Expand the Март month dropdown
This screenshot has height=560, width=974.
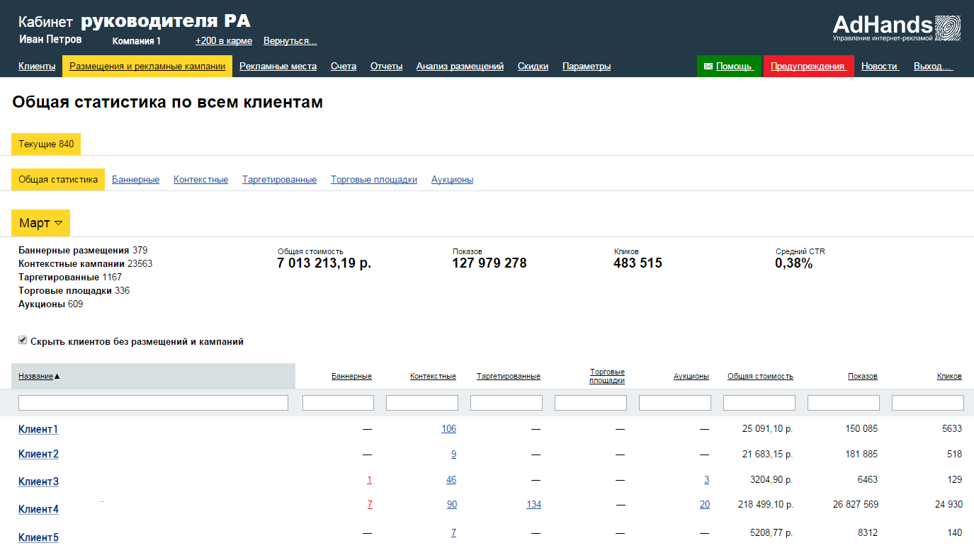40,223
